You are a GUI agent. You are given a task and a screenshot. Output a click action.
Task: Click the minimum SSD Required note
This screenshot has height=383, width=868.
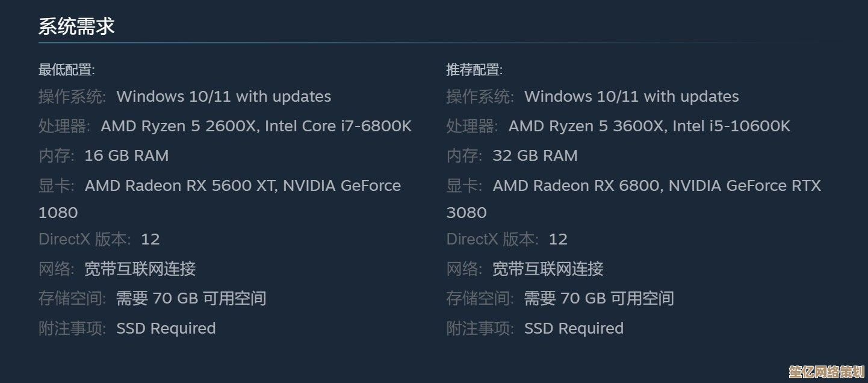[x=166, y=328]
